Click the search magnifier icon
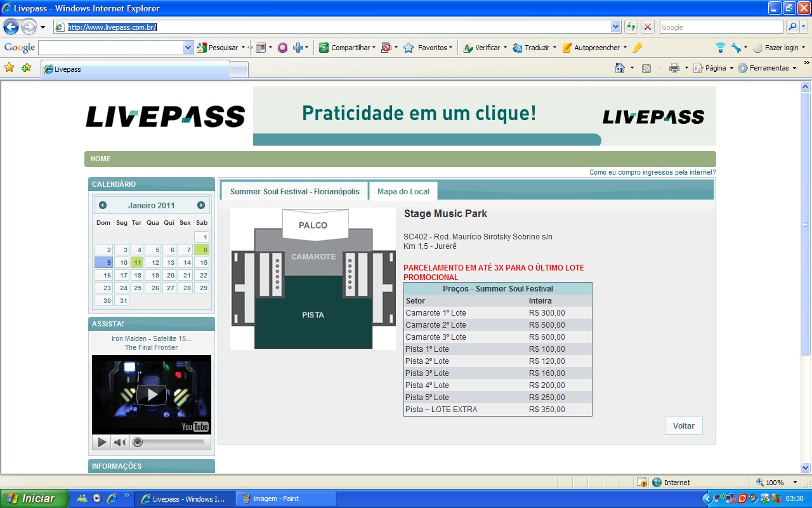The width and height of the screenshot is (812, 508). coord(792,27)
